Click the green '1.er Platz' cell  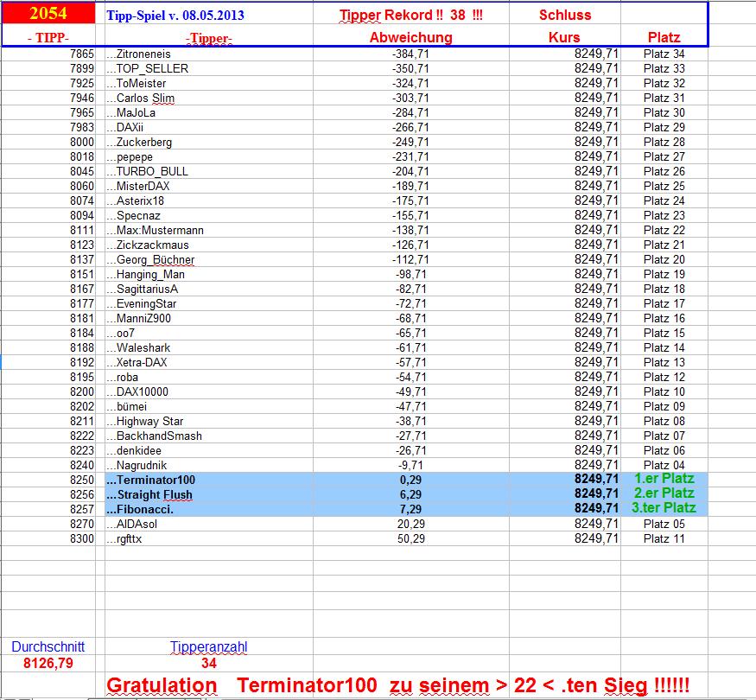tap(664, 479)
